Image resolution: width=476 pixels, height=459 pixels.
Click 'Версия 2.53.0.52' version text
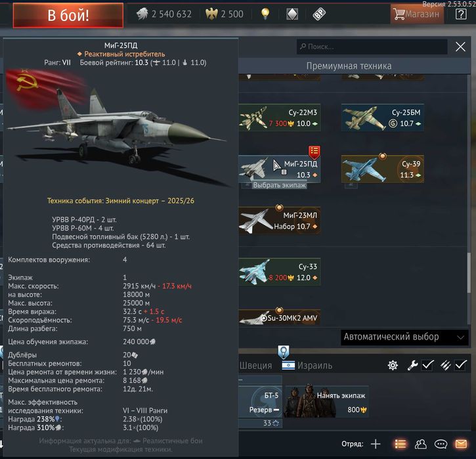(x=449, y=4)
